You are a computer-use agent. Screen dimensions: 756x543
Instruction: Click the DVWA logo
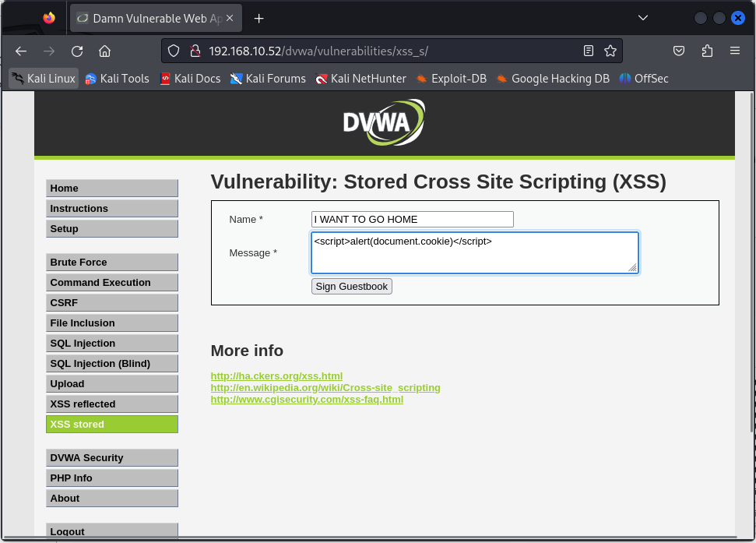point(385,122)
